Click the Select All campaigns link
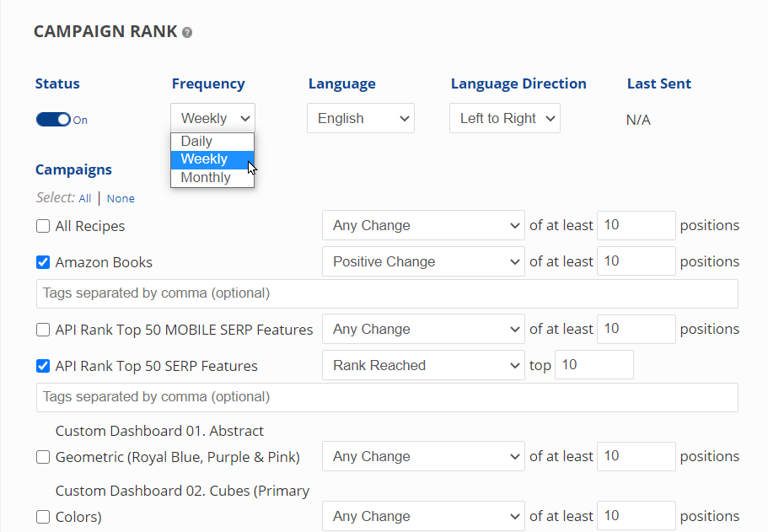This screenshot has height=532, width=768. [85, 199]
